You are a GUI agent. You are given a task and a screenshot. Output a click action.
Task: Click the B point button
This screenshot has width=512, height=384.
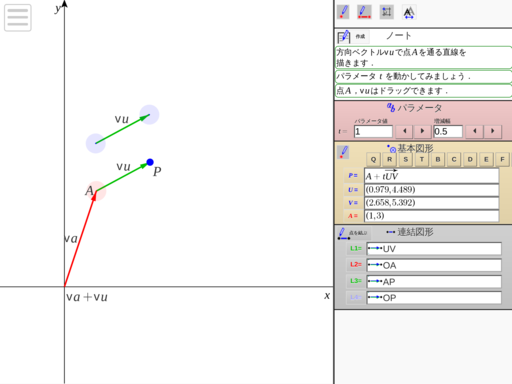tap(438, 160)
